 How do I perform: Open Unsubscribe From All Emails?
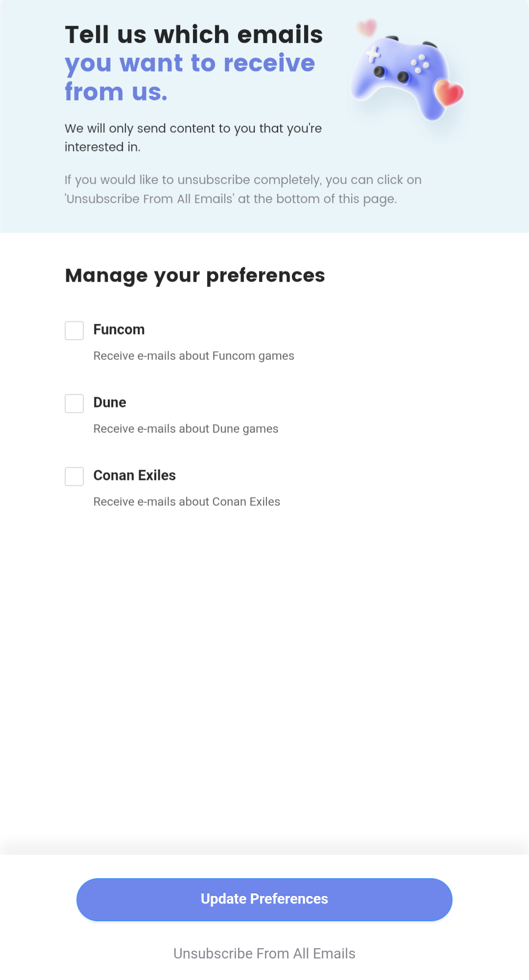[264, 953]
